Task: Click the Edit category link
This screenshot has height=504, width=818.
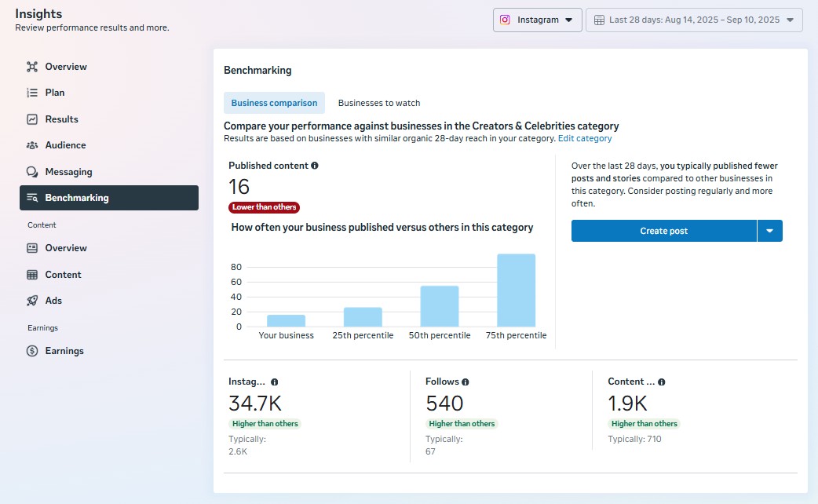Action: [585, 138]
